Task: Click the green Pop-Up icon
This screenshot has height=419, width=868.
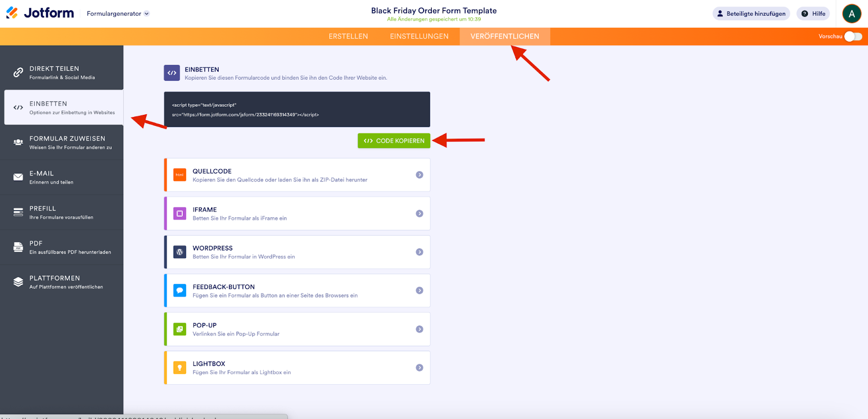Action: [x=180, y=329]
